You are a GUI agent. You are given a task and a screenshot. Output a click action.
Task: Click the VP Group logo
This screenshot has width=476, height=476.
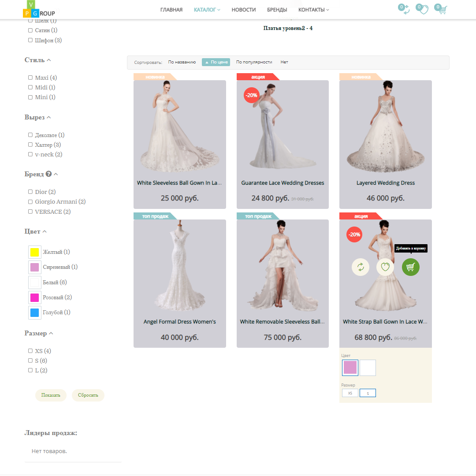[x=39, y=9]
